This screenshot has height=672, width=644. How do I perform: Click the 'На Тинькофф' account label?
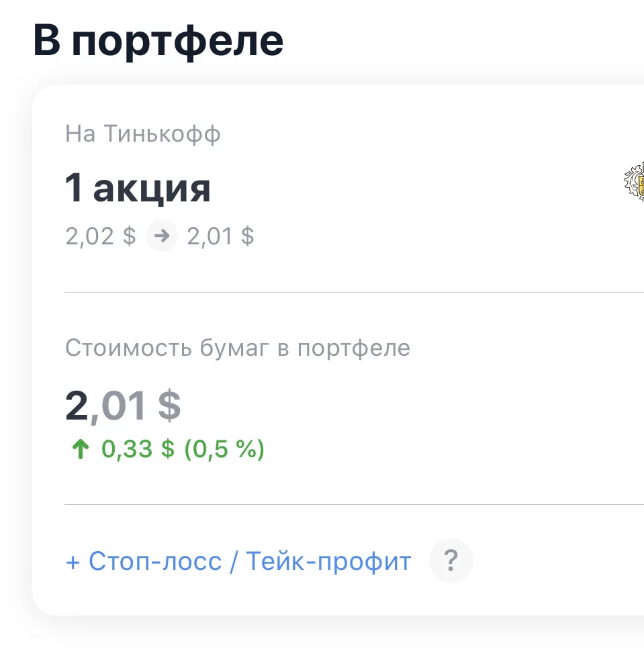143,134
